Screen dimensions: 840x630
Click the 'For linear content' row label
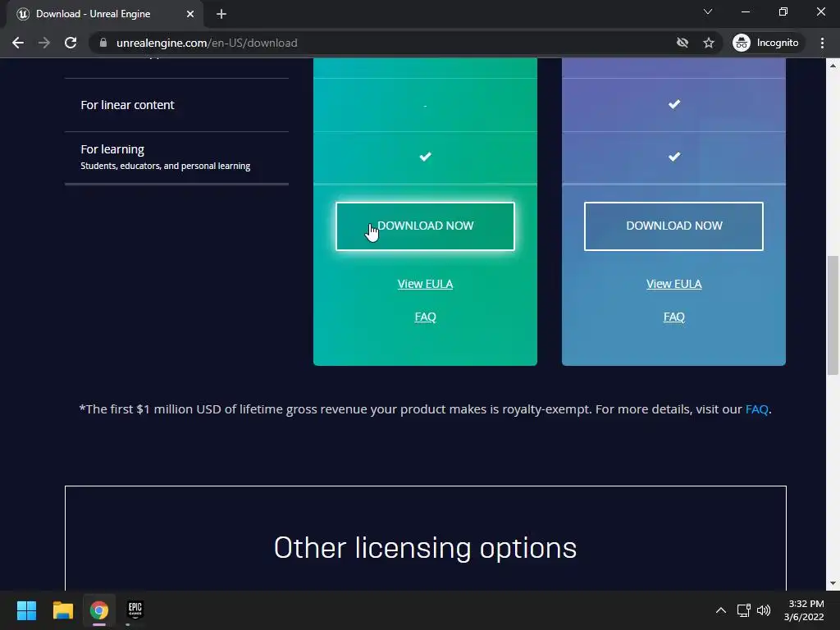(127, 105)
